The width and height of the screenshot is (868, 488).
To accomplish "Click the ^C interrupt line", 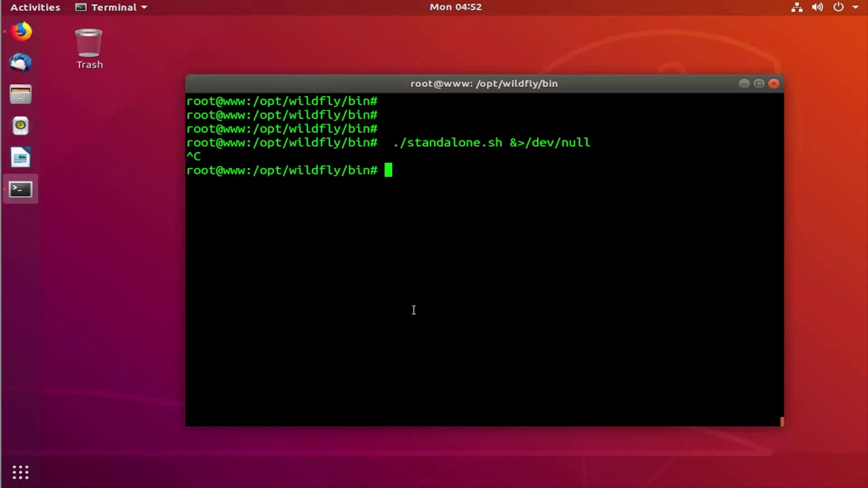I will click(x=193, y=156).
